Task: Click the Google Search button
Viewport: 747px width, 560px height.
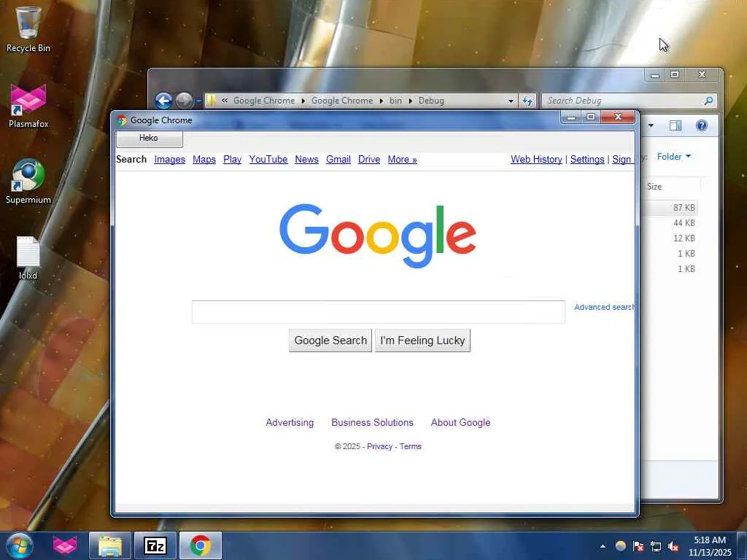Action: click(x=330, y=341)
